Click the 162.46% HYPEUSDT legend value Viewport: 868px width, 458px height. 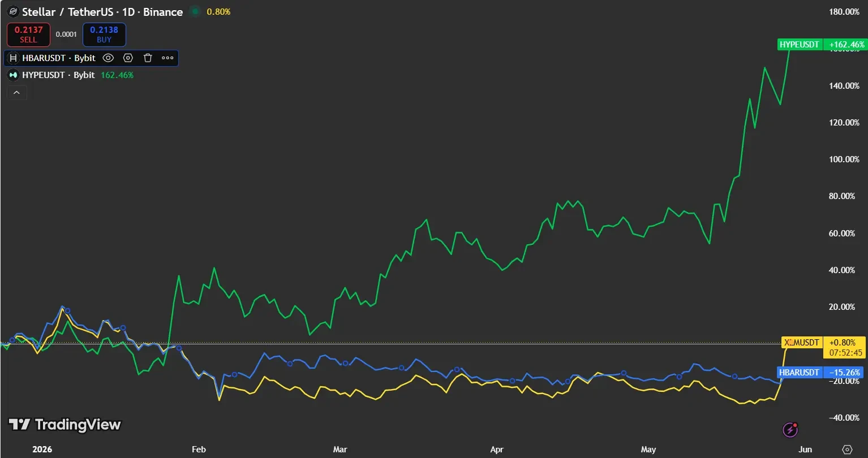coord(117,75)
